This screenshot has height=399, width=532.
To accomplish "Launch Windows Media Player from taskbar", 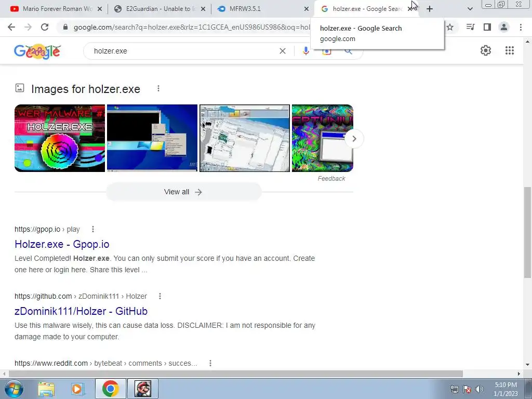I will [77, 389].
